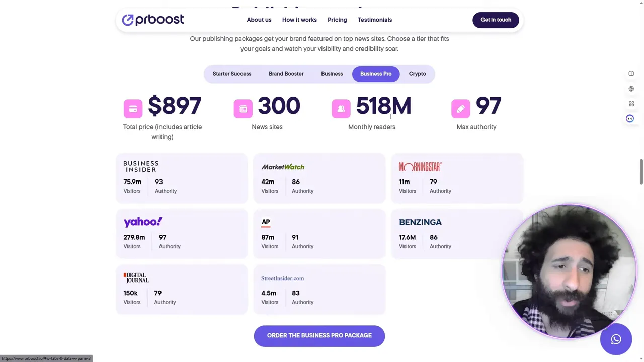Viewport: 644px width, 362px height.
Task: Click the Business Insider logo
Action: (141, 166)
